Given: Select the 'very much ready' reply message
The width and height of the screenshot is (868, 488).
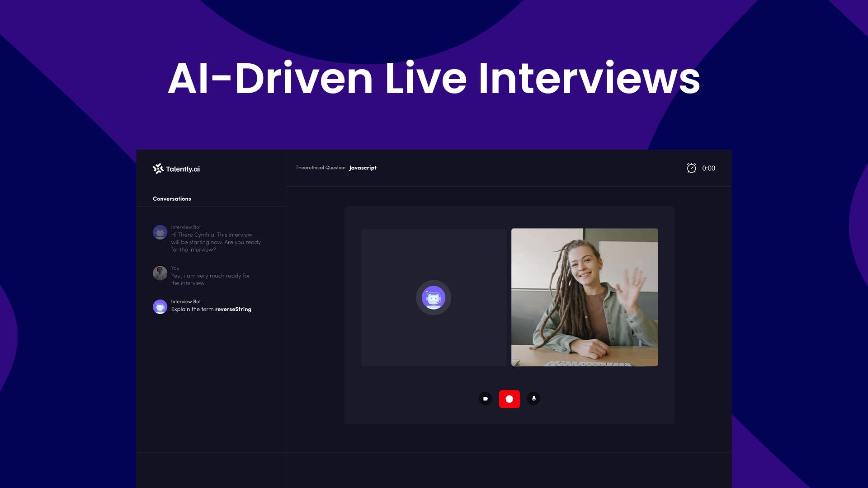Looking at the screenshot, I should [210, 279].
